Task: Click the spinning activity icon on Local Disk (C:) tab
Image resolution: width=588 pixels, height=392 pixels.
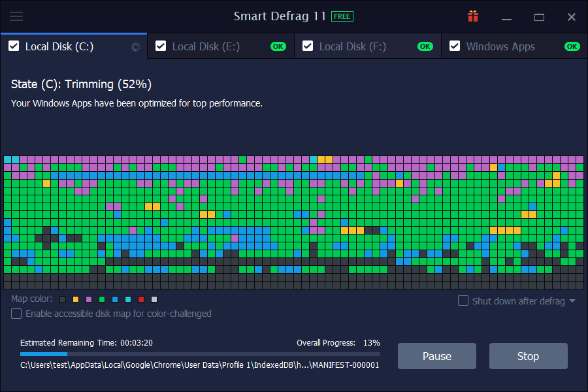Action: click(135, 46)
